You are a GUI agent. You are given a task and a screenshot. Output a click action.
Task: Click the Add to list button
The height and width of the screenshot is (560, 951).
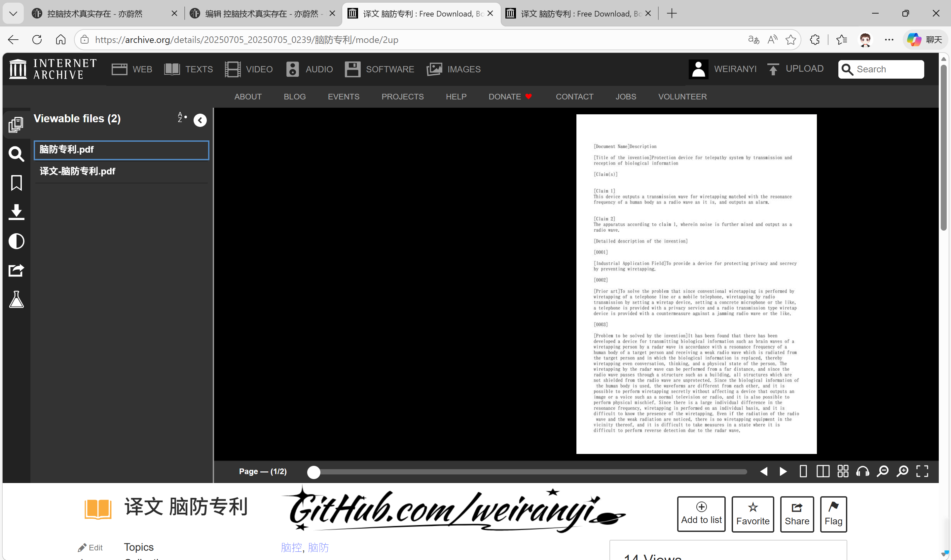click(x=701, y=514)
